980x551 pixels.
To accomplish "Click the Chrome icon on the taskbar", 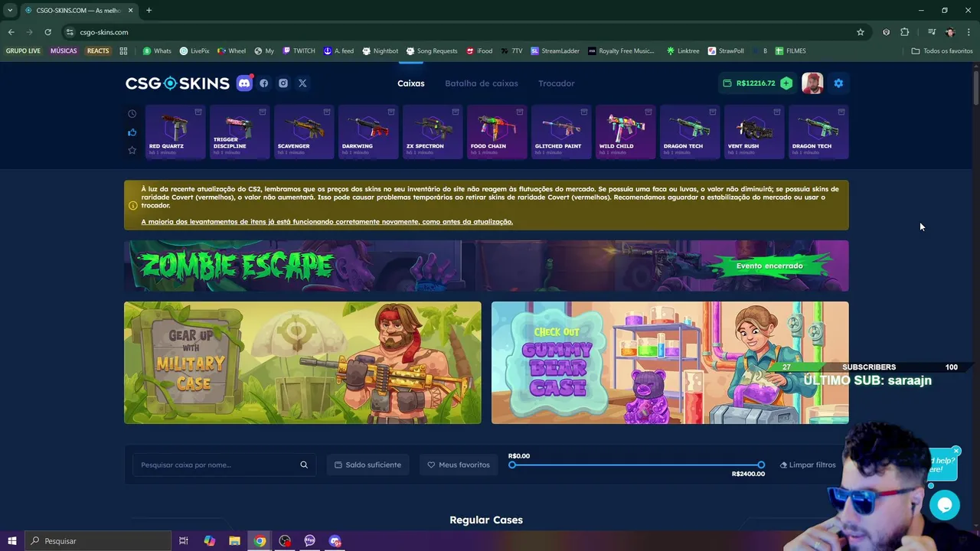I will 260,541.
